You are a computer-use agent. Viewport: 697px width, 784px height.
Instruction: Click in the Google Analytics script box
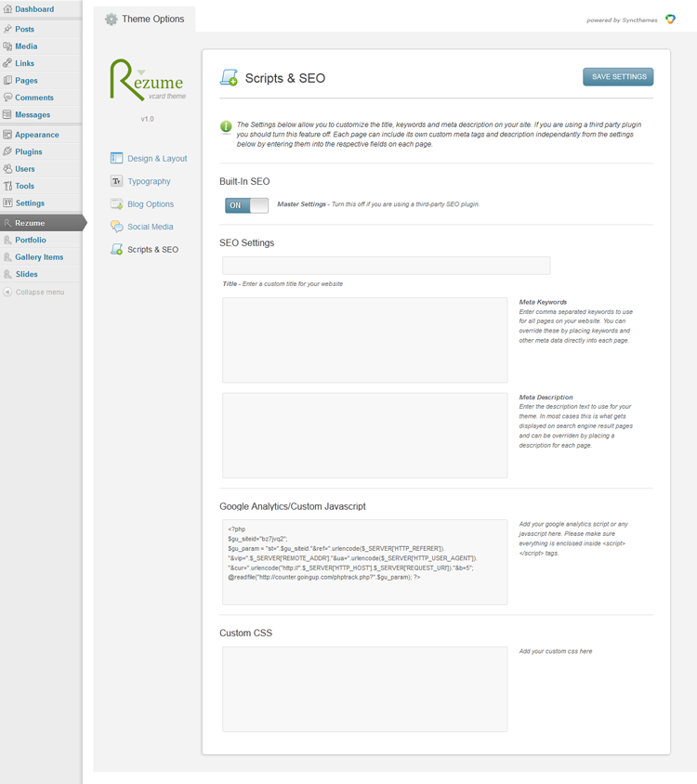tap(364, 562)
